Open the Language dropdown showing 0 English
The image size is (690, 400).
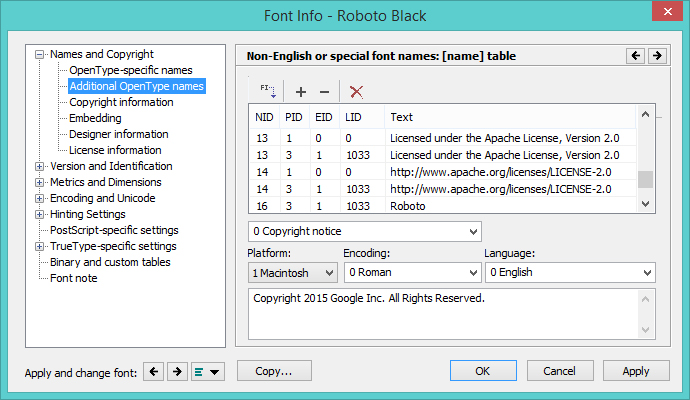[572, 272]
